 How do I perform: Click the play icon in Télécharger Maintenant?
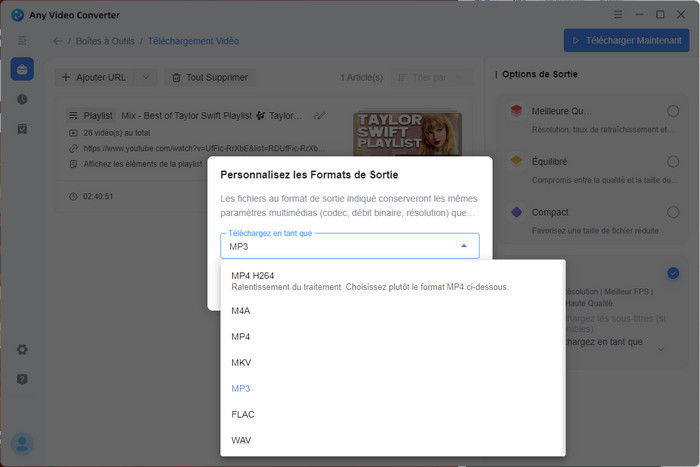(x=576, y=41)
